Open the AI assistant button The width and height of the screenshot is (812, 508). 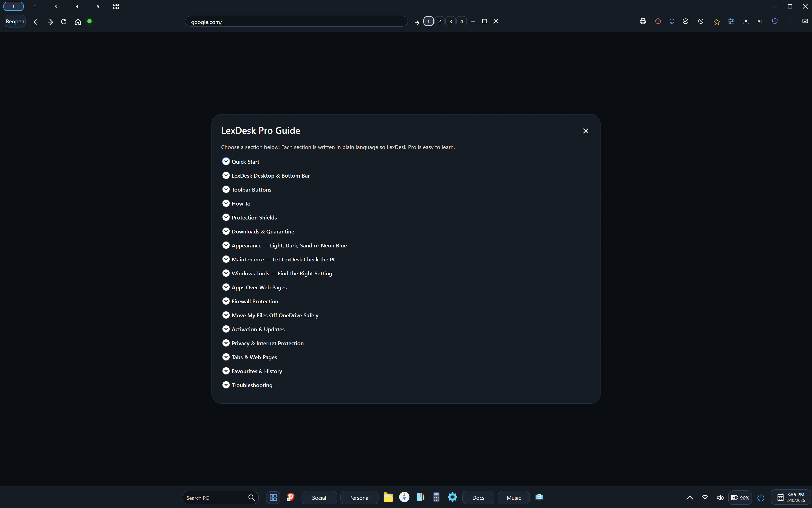(x=760, y=22)
